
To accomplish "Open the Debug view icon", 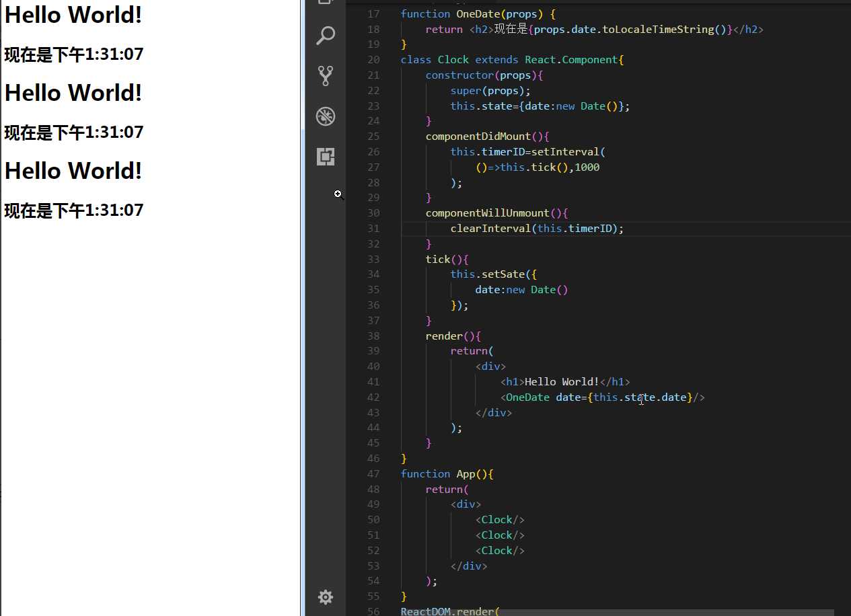I will pyautogui.click(x=326, y=116).
